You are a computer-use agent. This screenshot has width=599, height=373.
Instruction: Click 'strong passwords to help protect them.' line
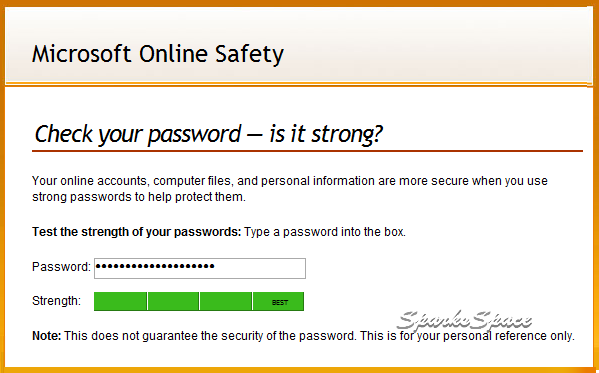pyautogui.click(x=139, y=197)
